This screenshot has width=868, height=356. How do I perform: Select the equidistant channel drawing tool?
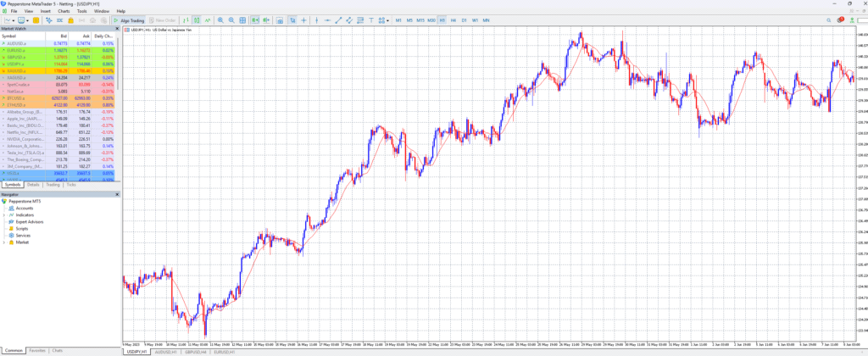point(349,20)
